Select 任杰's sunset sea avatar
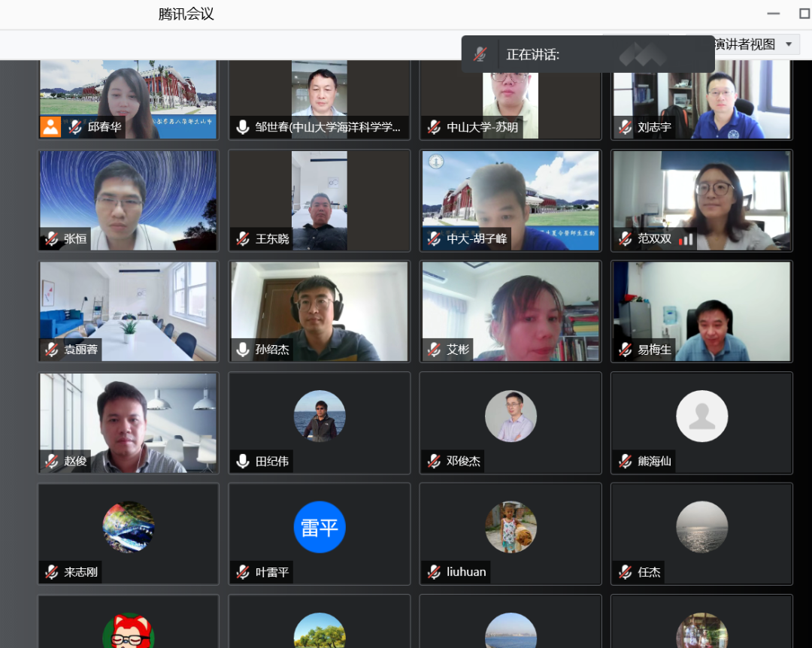812x648 pixels. click(x=701, y=527)
